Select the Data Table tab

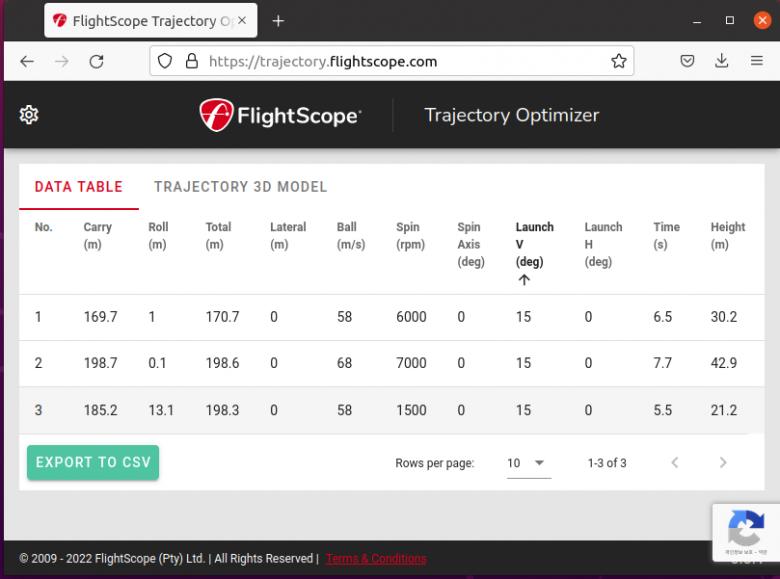79,187
